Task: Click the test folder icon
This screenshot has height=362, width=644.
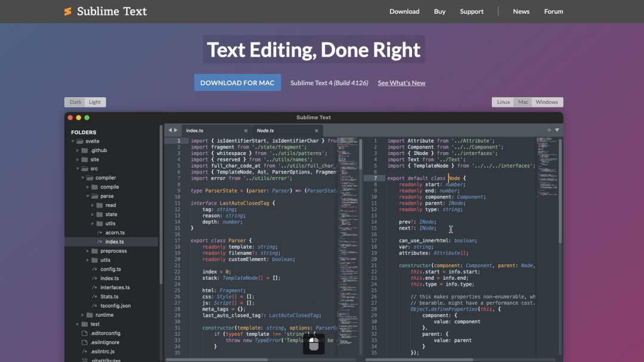Action: [x=85, y=324]
